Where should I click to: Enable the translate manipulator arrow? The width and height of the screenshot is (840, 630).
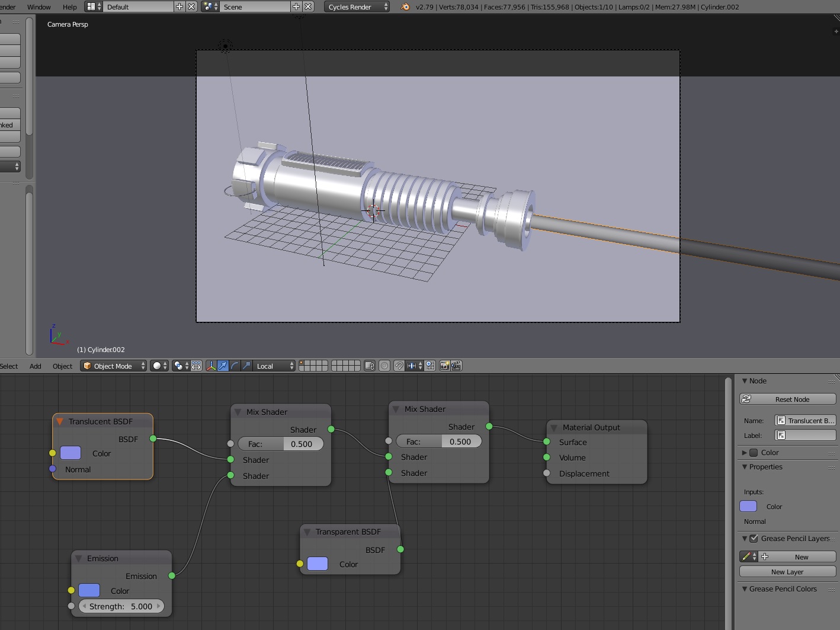click(x=223, y=366)
